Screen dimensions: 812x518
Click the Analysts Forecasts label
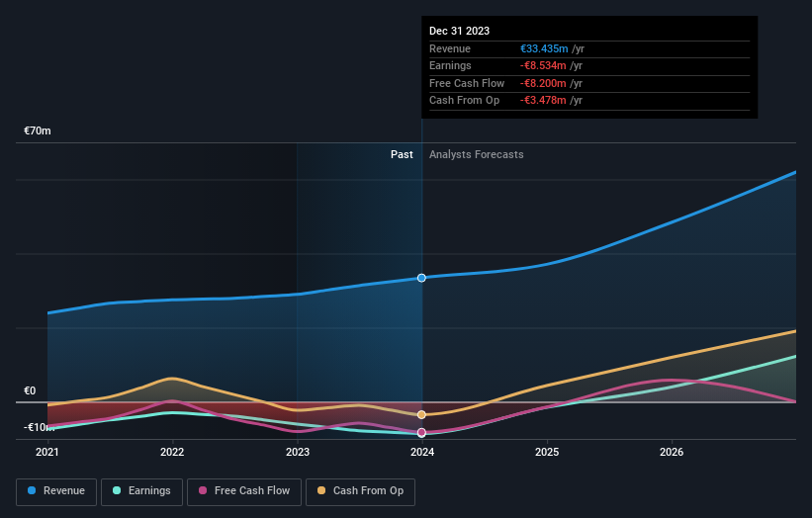point(476,154)
